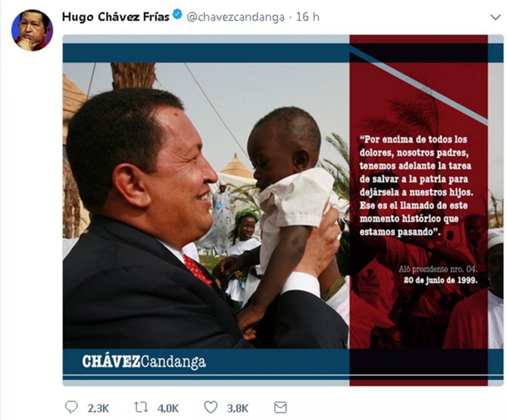Click the blue verified badge
Screen dimensions: 507x420
[x=177, y=14]
